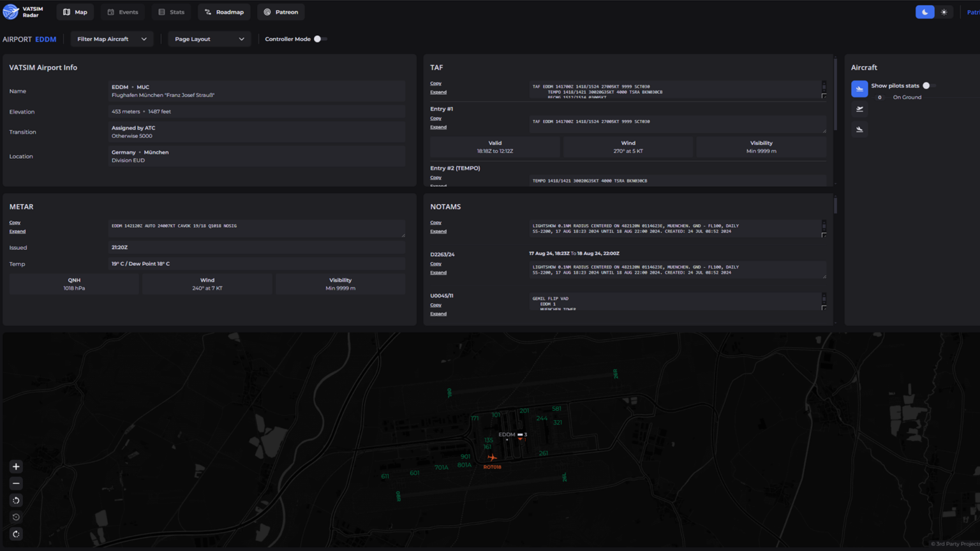Screen dimensions: 980x551
Task: Click the VATSIM Radar logo
Action: click(x=21, y=11)
